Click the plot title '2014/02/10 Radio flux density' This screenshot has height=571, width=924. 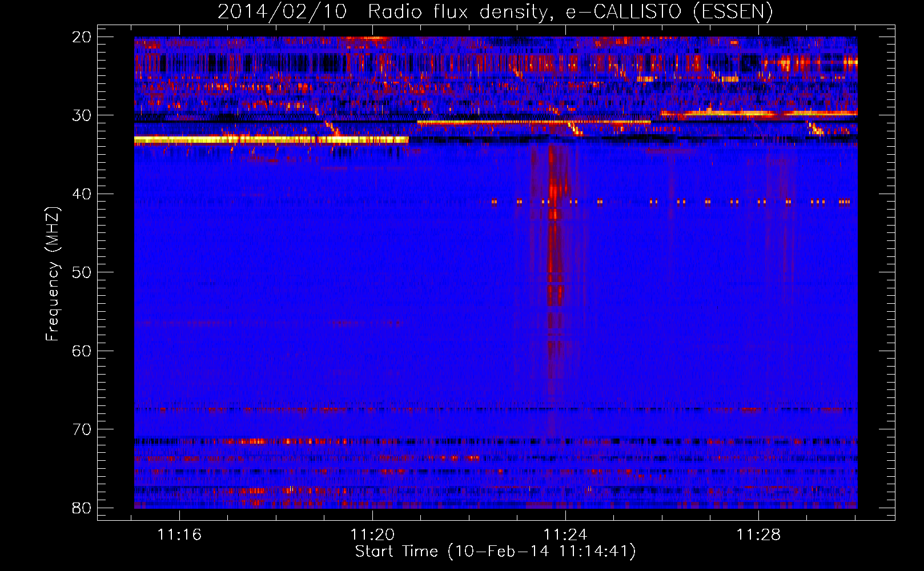point(495,11)
